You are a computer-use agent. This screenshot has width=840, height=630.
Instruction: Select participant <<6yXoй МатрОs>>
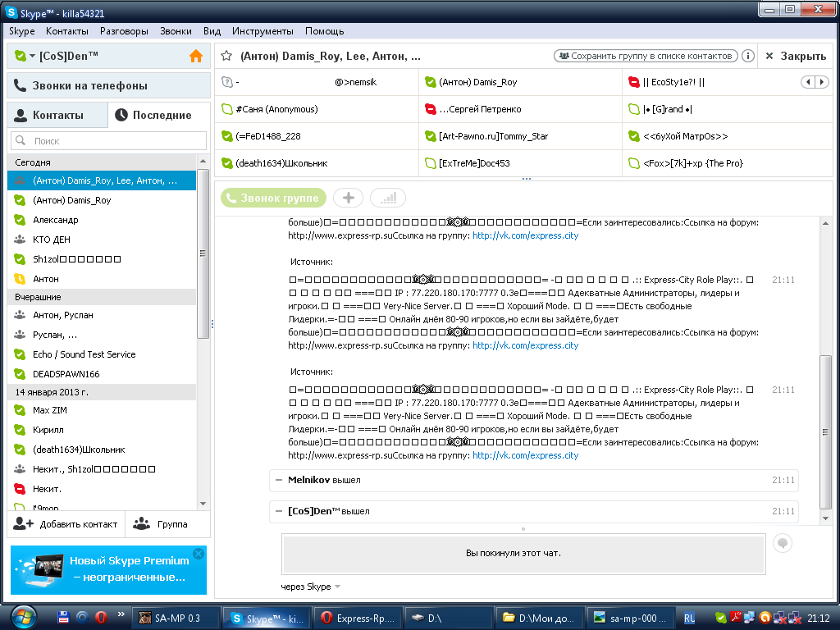[x=685, y=136]
